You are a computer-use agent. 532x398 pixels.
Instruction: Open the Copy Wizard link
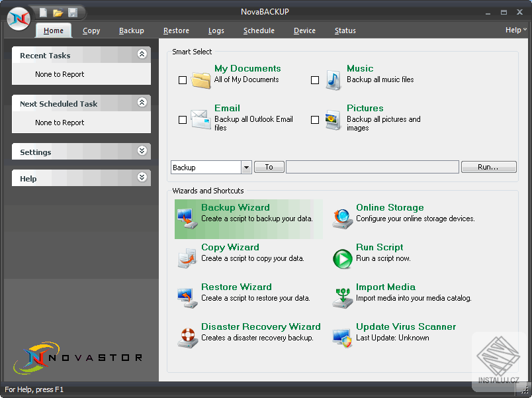click(230, 247)
